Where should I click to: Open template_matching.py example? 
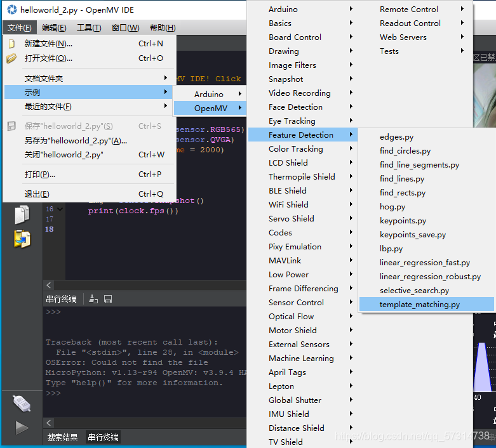point(420,305)
